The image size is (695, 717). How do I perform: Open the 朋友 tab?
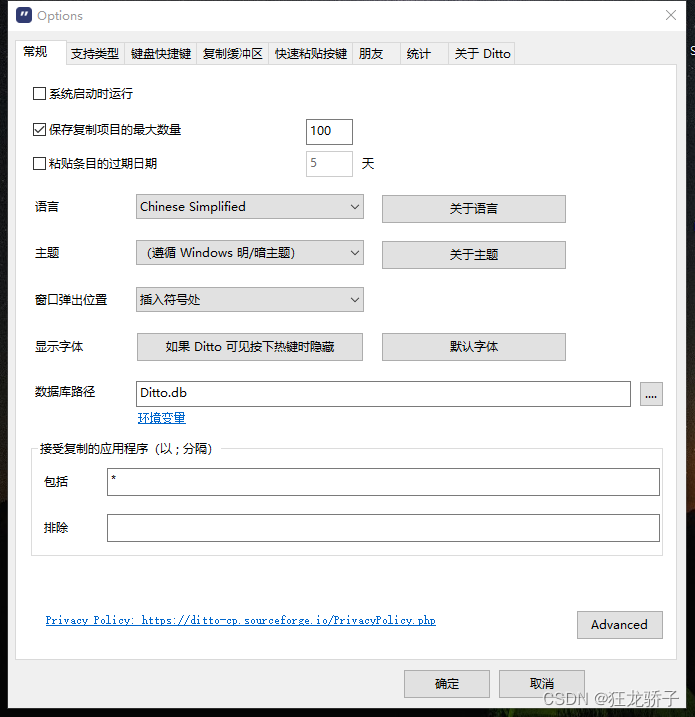coord(376,54)
